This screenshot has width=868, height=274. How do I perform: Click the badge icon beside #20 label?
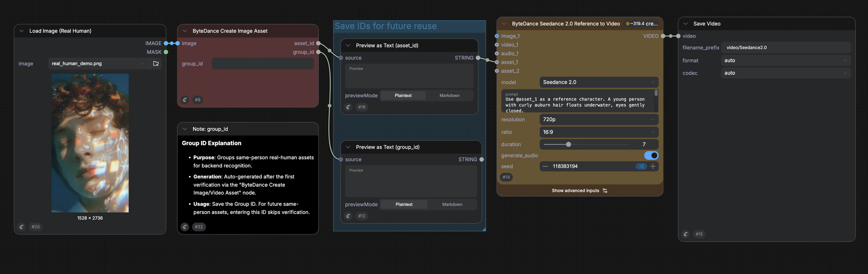coord(21,227)
